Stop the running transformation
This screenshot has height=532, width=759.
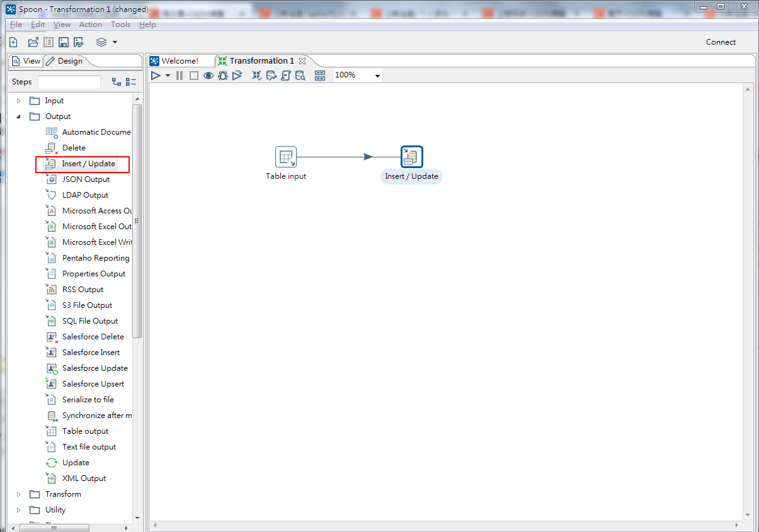pos(193,76)
